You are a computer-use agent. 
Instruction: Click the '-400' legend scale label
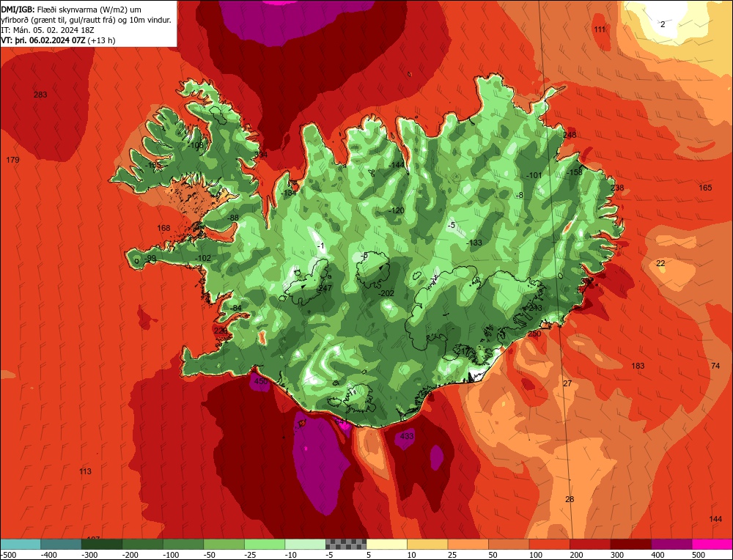pyautogui.click(x=48, y=555)
